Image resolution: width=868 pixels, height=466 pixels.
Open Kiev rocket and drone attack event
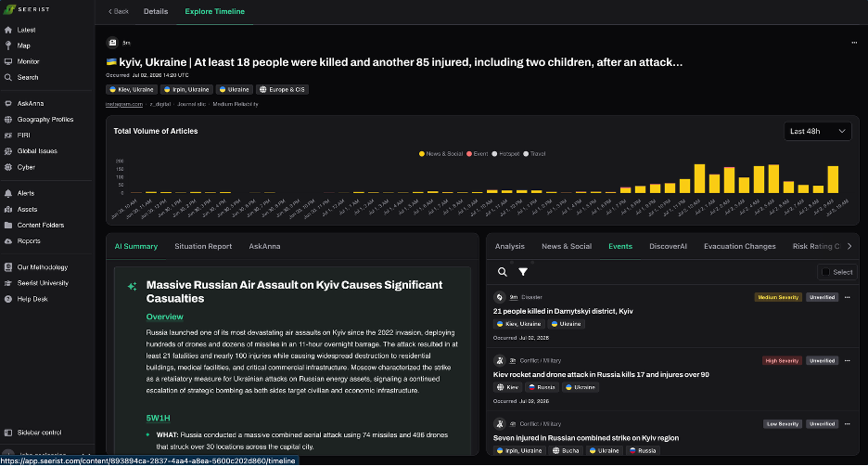click(x=601, y=375)
